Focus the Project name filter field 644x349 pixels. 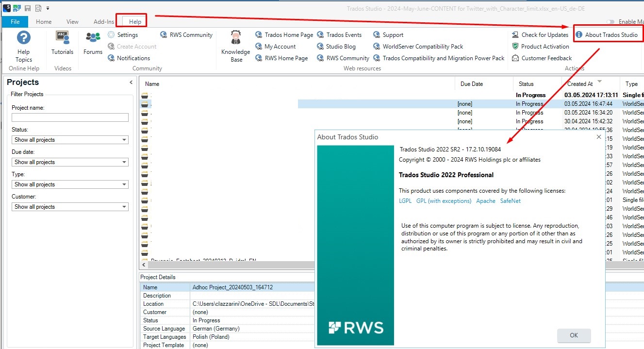click(70, 117)
